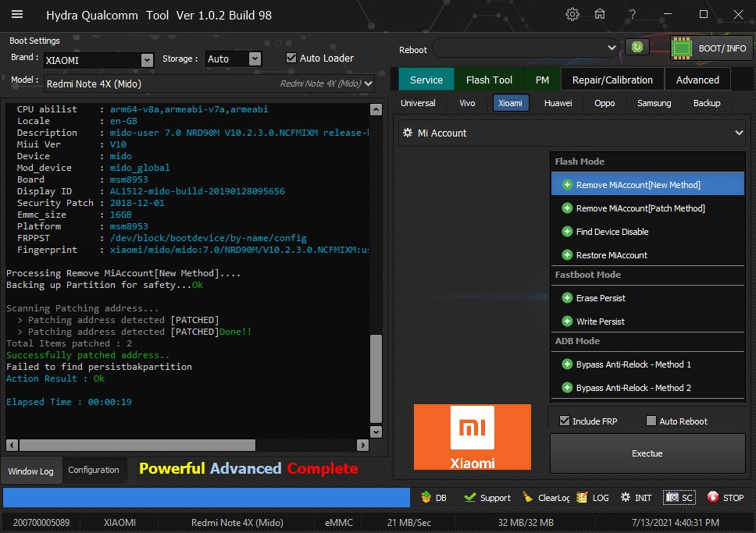Viewport: 756px width, 533px height.
Task: Open the hamburger menu icon
Action: (17, 15)
